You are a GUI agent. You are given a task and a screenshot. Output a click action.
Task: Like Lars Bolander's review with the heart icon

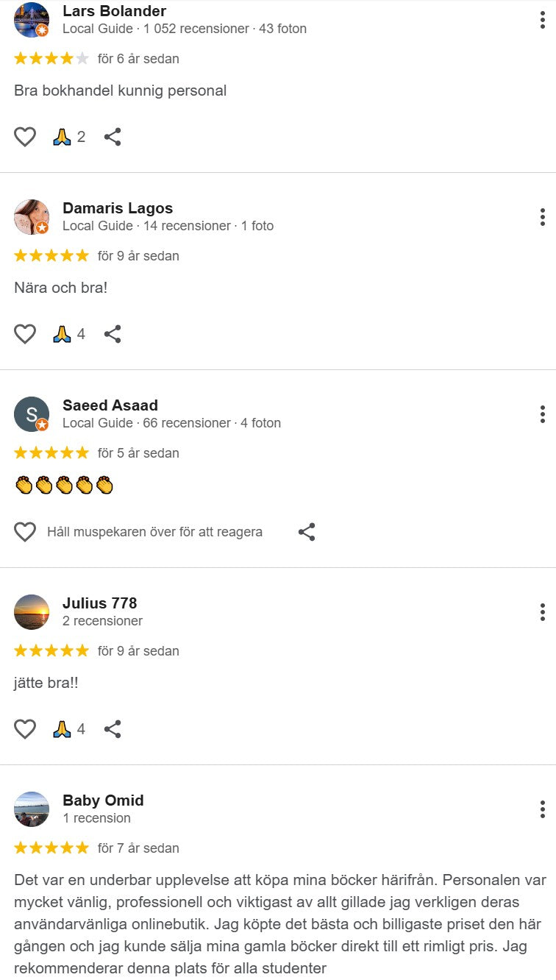(x=25, y=137)
